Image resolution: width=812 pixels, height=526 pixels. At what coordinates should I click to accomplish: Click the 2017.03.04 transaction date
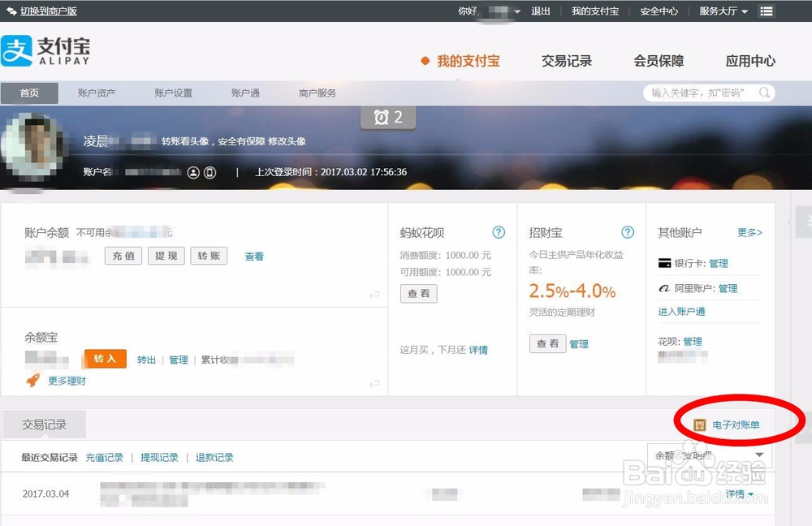(45, 494)
